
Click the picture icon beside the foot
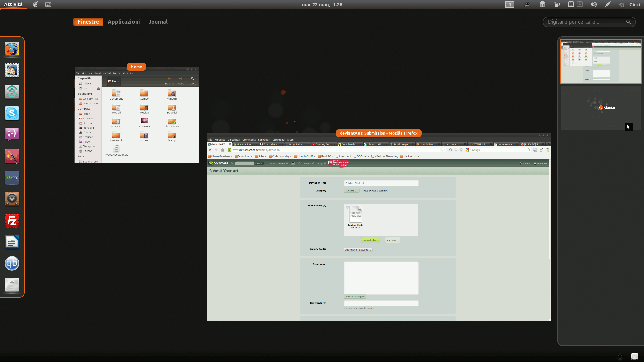point(48,5)
